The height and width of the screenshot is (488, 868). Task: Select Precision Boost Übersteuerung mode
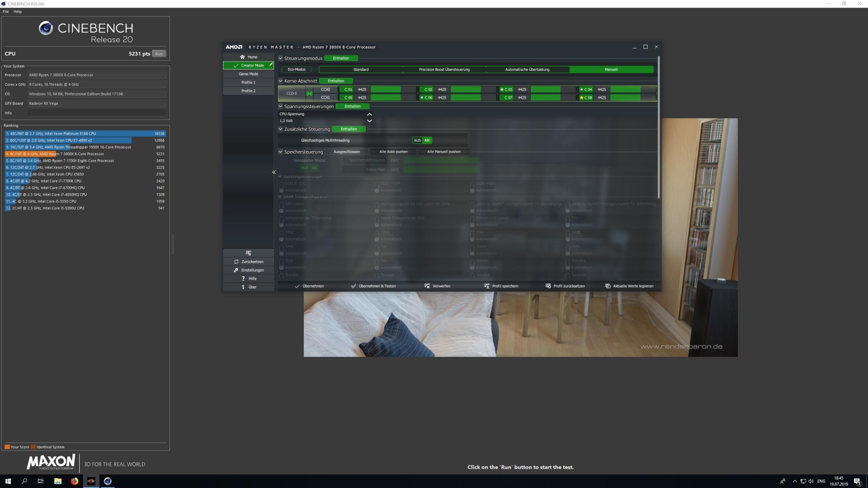point(444,69)
